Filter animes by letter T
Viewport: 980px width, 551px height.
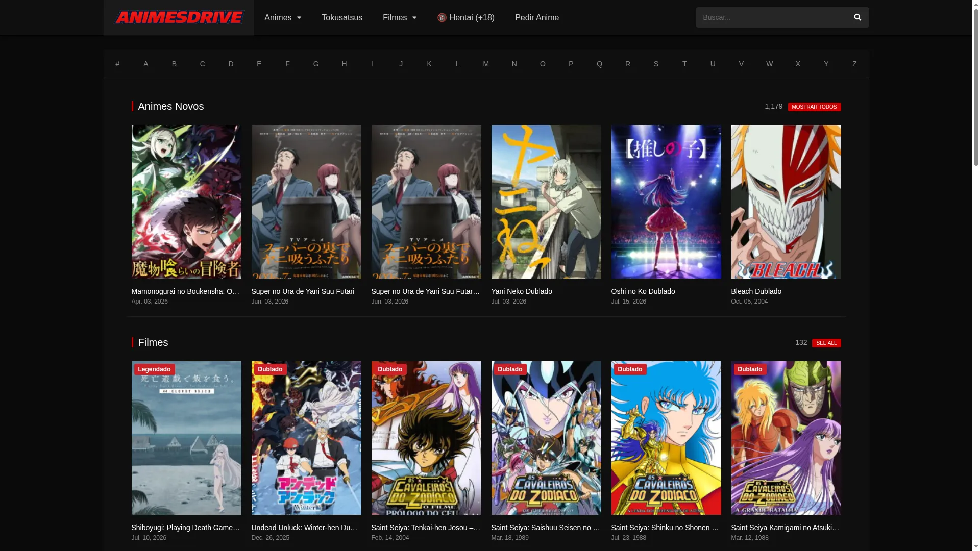(x=684, y=64)
